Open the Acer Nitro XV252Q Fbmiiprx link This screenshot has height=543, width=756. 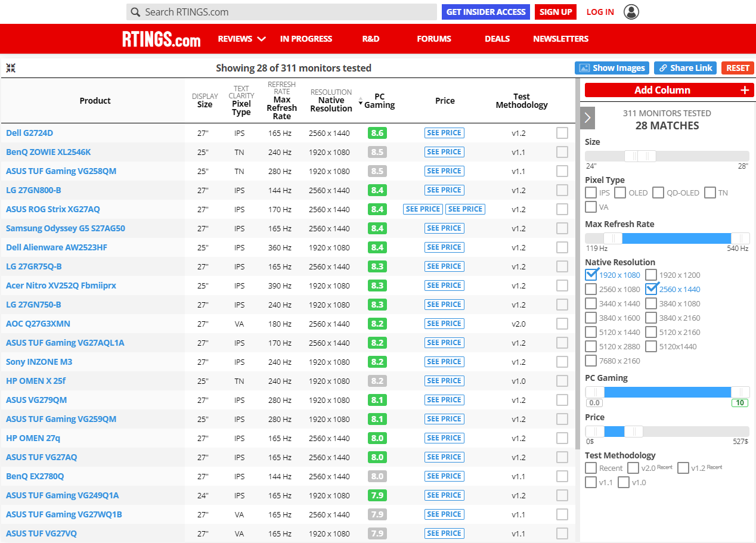61,286
